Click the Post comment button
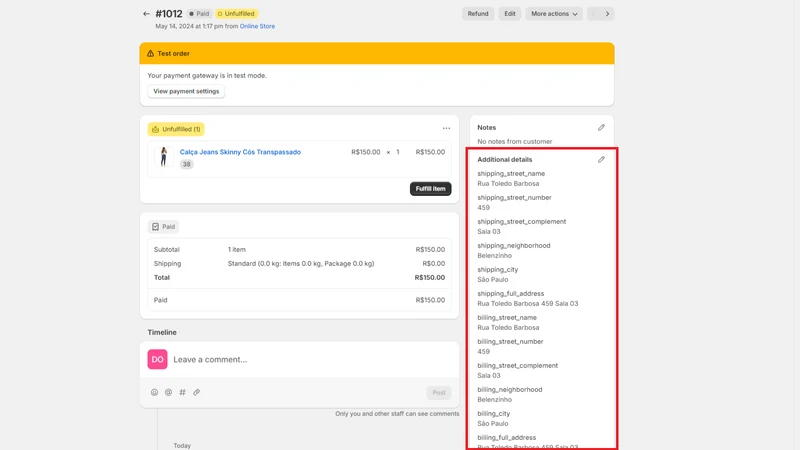 click(x=439, y=392)
